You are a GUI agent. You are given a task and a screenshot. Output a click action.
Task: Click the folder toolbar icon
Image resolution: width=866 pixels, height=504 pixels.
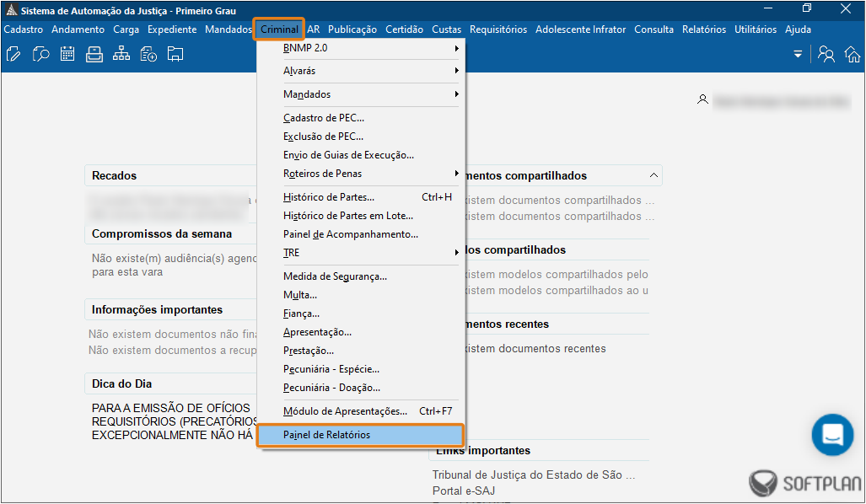(x=175, y=55)
